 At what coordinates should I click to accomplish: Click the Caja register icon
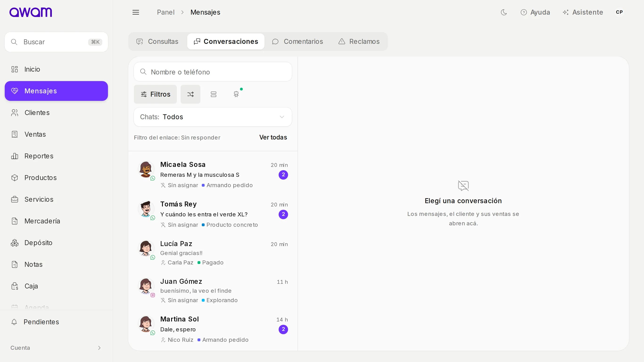click(x=15, y=286)
